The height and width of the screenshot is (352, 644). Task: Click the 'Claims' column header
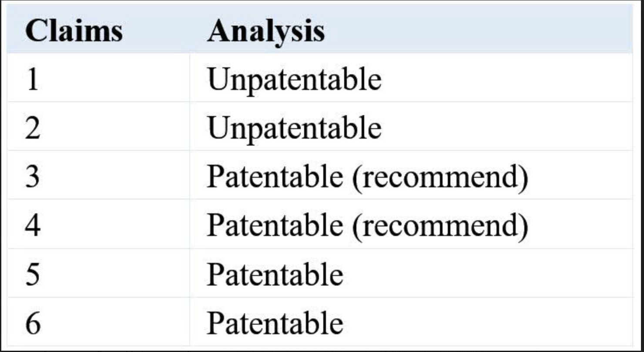pyautogui.click(x=74, y=31)
